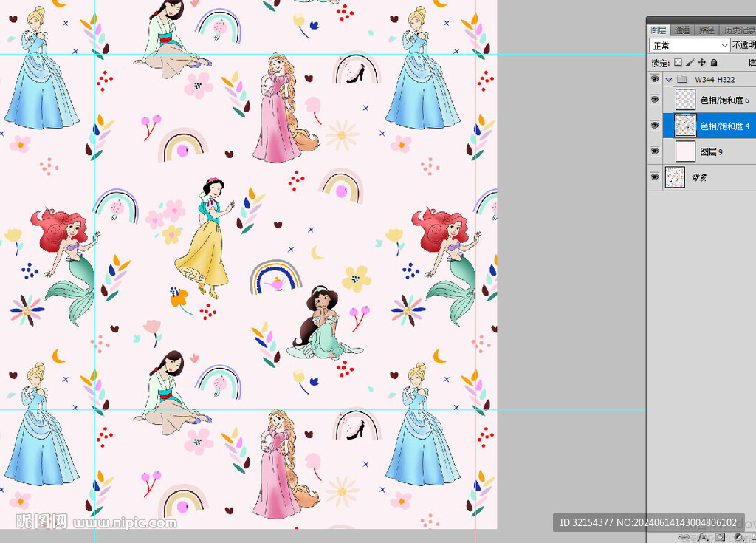Image resolution: width=756 pixels, height=543 pixels.
Task: Hide the 背景 background layer
Action: (655, 177)
